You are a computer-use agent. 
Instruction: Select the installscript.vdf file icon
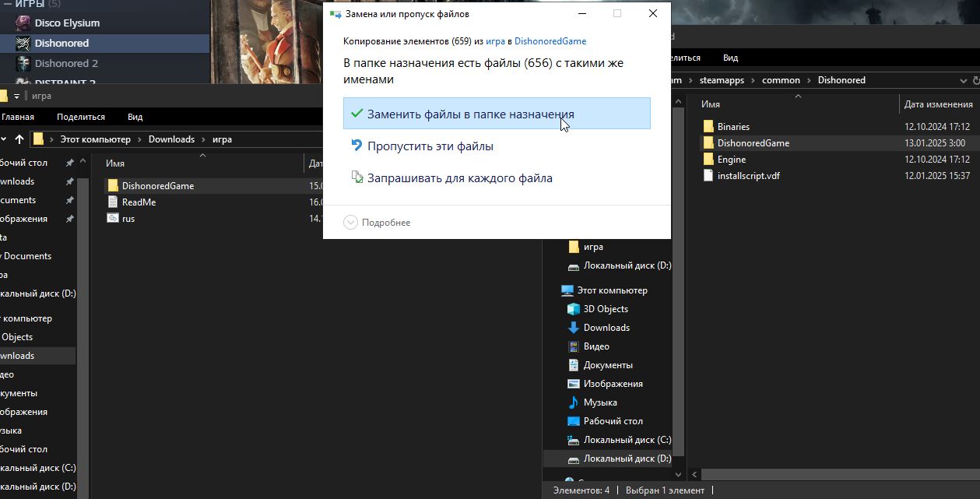tap(708, 176)
